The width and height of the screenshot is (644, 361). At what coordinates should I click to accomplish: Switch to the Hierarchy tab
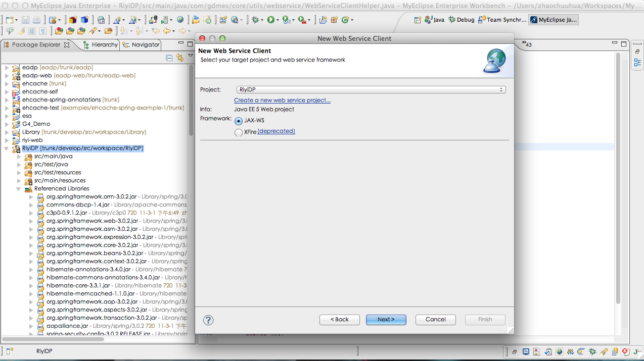point(100,44)
